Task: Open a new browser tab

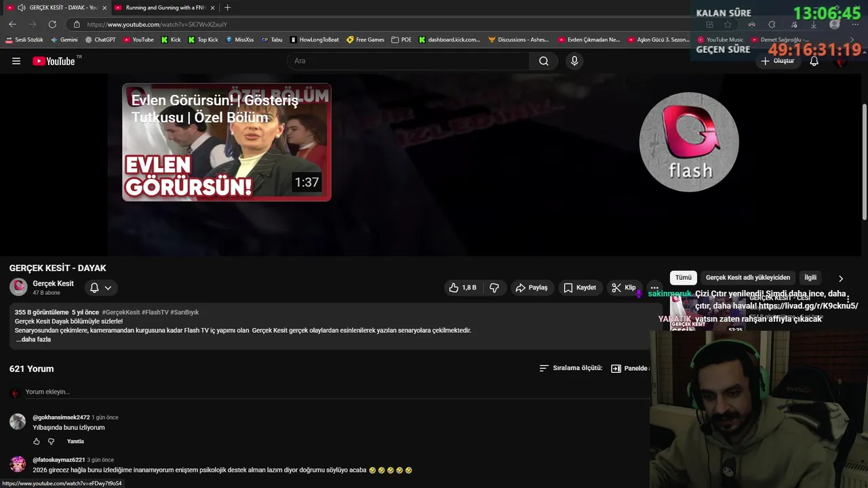Action: click(227, 7)
